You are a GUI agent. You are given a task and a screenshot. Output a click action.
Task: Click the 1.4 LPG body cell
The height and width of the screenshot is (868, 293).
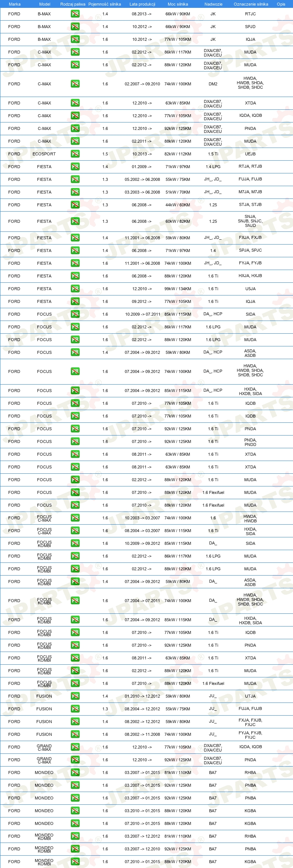click(213, 167)
